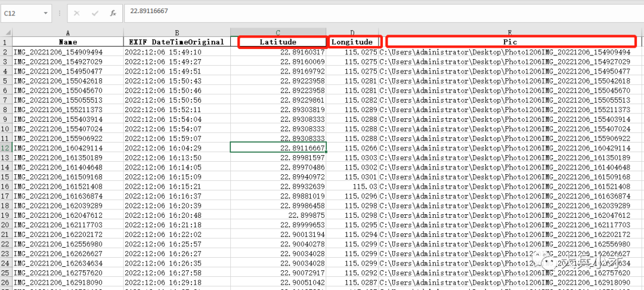This screenshot has width=644, height=290.
Task: Click the Longitude header cell
Action: [x=352, y=42]
